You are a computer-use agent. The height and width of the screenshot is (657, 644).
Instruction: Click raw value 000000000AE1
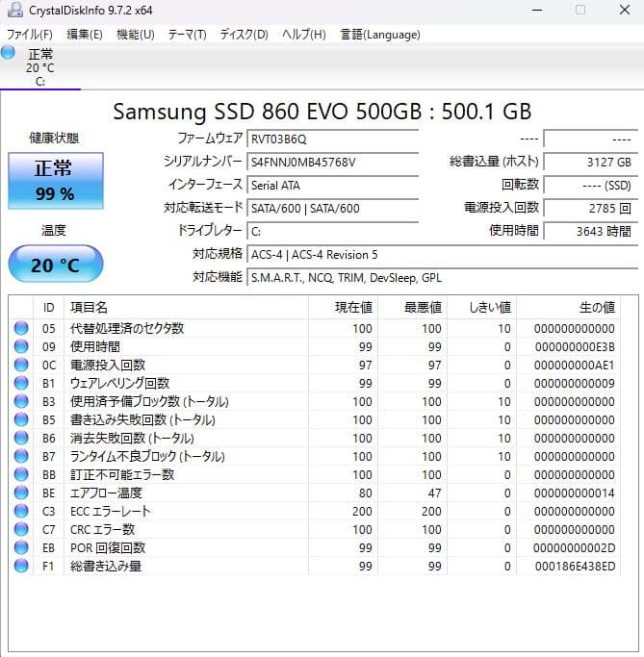click(575, 365)
